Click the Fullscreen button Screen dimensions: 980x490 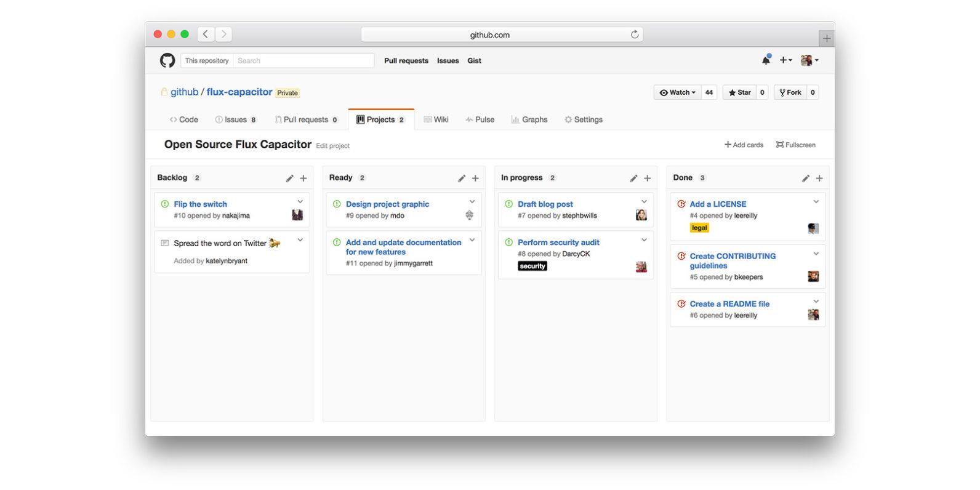pyautogui.click(x=795, y=145)
